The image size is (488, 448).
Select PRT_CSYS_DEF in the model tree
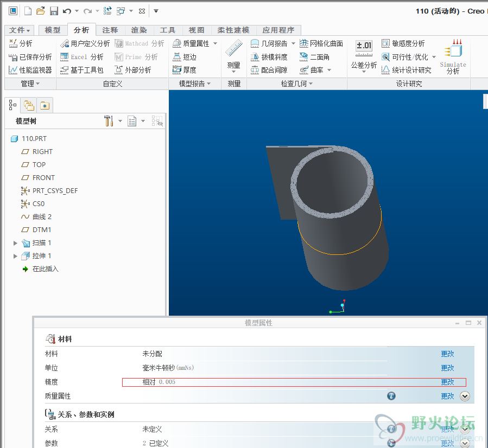tap(49, 191)
